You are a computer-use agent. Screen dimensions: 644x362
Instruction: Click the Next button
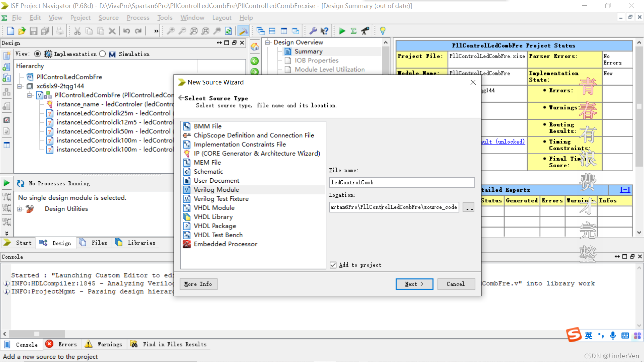tap(414, 284)
